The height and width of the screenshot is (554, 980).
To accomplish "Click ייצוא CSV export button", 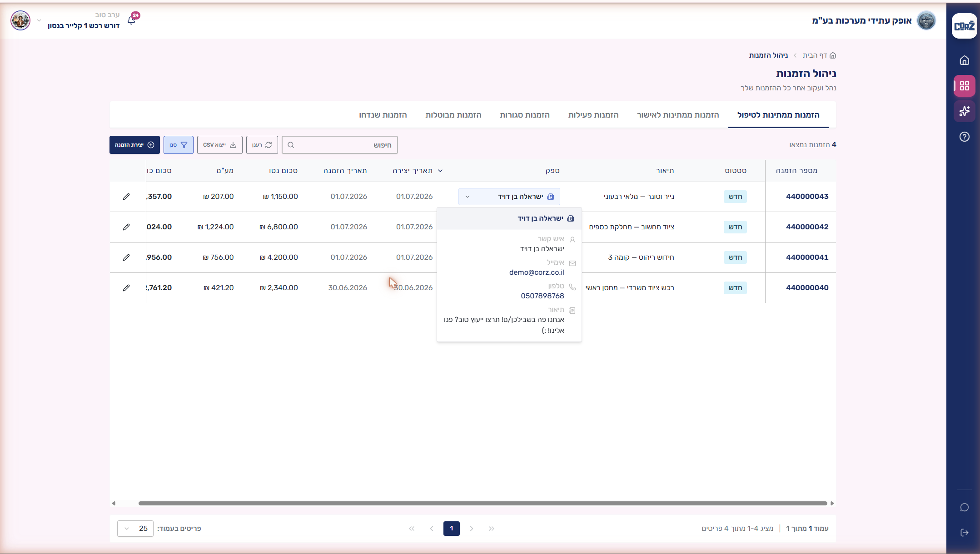I will [220, 145].
